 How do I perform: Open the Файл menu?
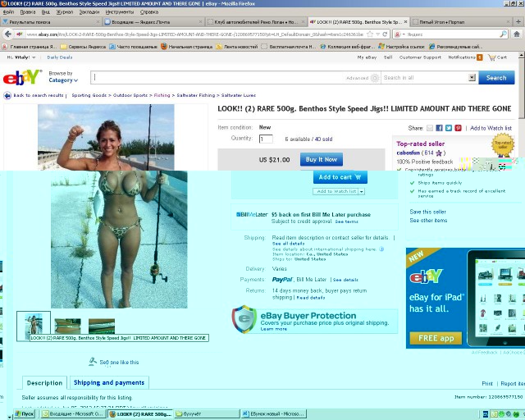8,11
